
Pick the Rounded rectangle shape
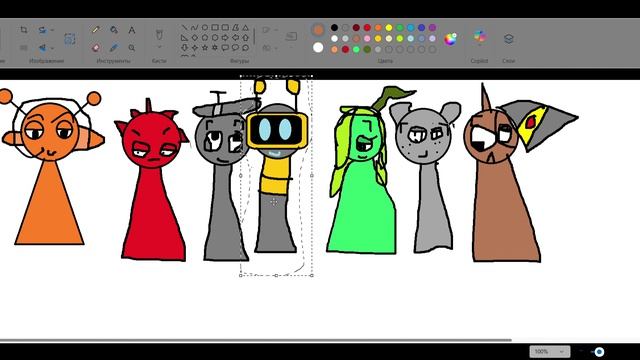click(x=225, y=28)
